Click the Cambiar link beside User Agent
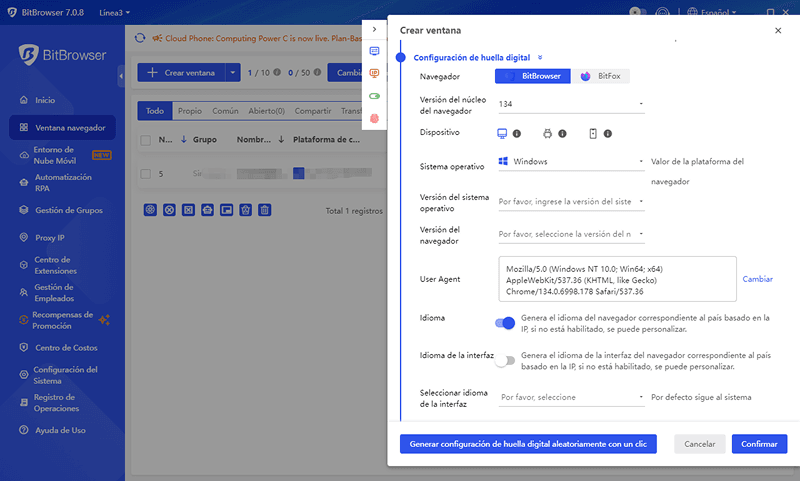The width and height of the screenshot is (800, 481). [757, 279]
